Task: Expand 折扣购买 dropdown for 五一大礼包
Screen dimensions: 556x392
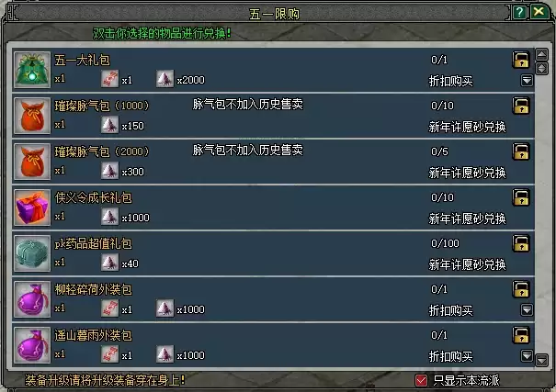Action: tap(527, 81)
